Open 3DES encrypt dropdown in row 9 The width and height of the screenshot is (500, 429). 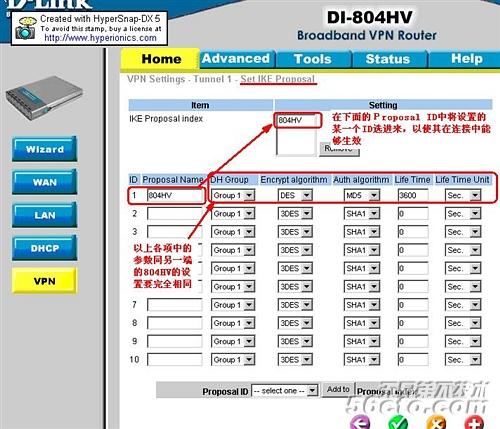tap(295, 341)
